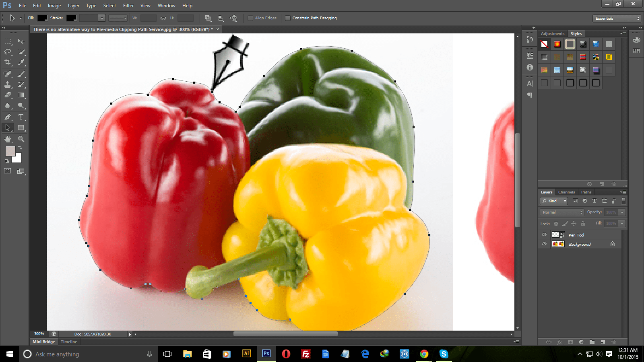Switch to the Paths tab

point(586,192)
